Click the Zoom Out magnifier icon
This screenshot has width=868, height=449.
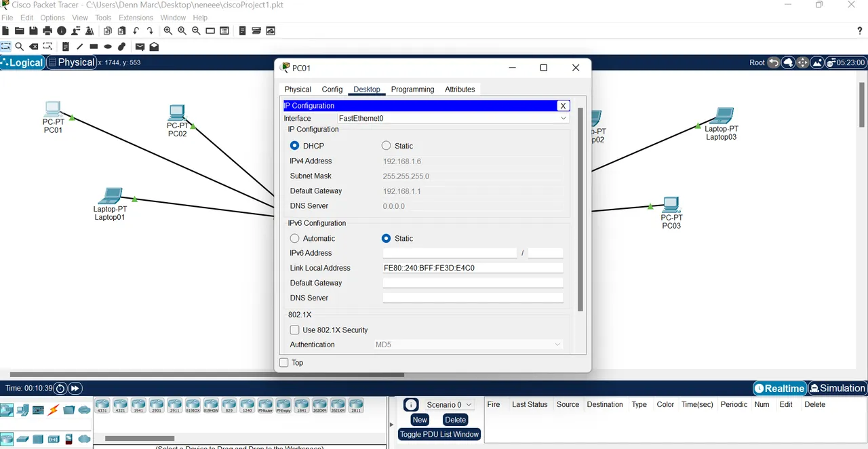coord(196,31)
